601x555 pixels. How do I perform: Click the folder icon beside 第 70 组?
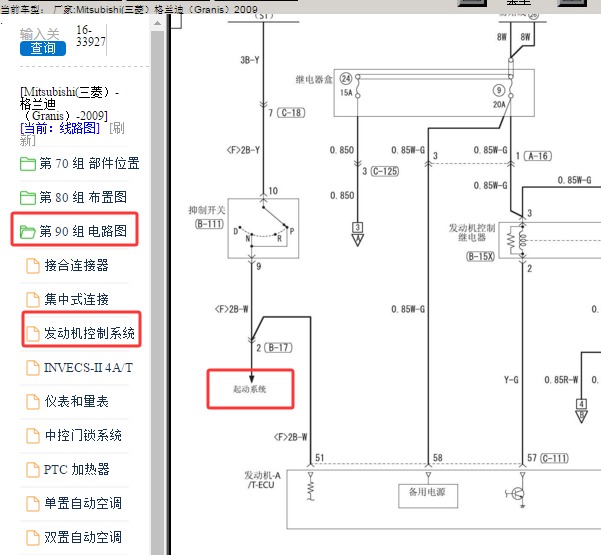(28, 164)
